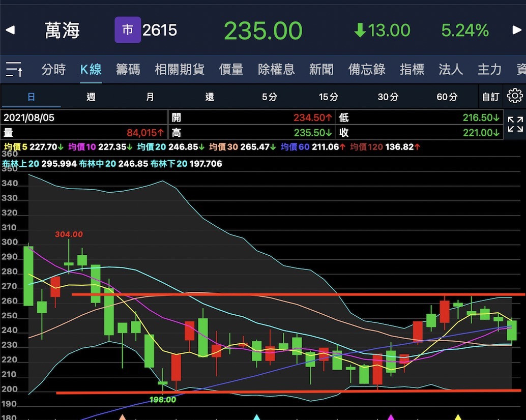Open the 法人 tab
This screenshot has height=420, width=526.
point(451,69)
